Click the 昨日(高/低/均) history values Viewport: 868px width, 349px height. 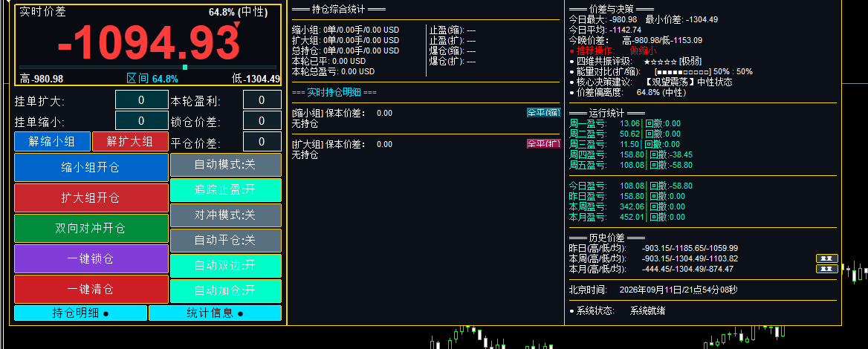pyautogui.click(x=689, y=248)
